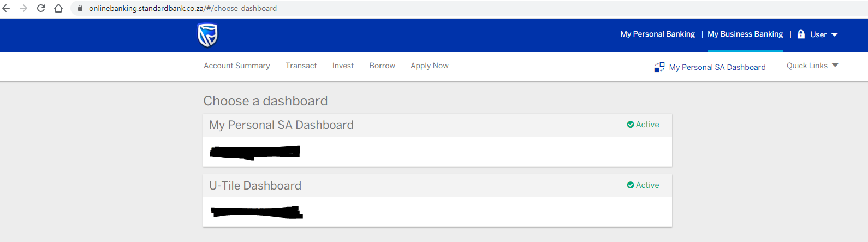Click the browser forward arrow
Screen dimensions: 868x242
tap(23, 8)
